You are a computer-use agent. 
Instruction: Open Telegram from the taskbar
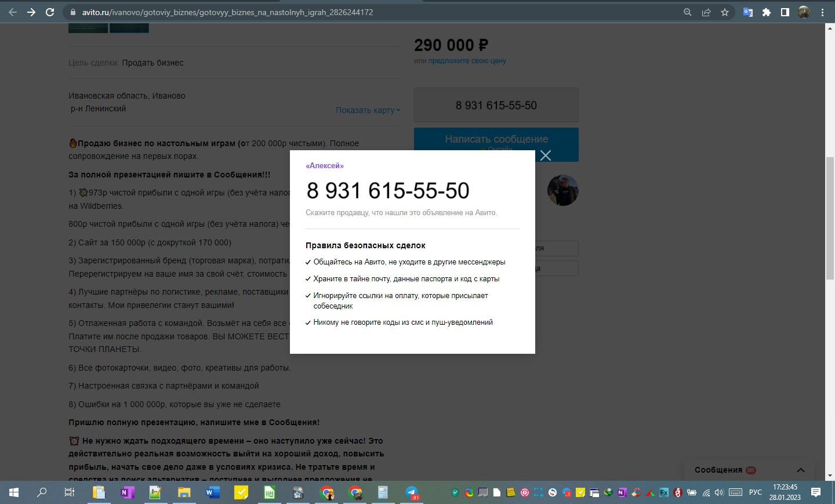click(412, 492)
